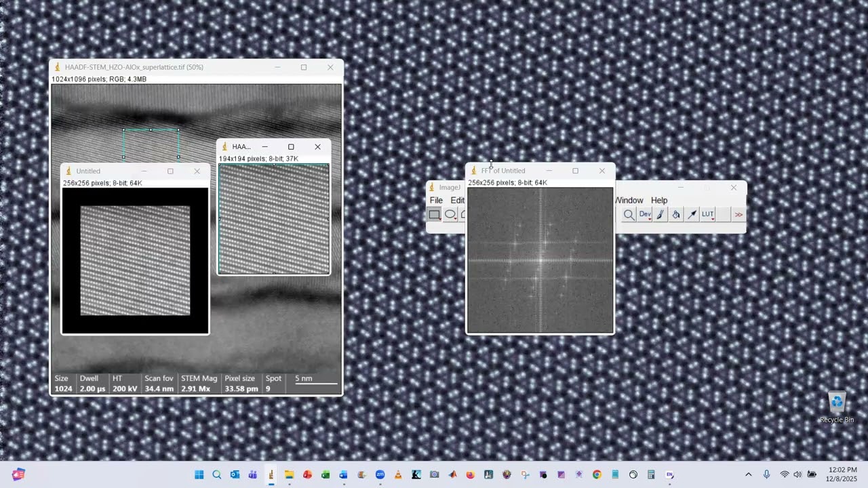The width and height of the screenshot is (868, 488).
Task: Open PowerPoint from the taskbar
Action: coord(307,474)
